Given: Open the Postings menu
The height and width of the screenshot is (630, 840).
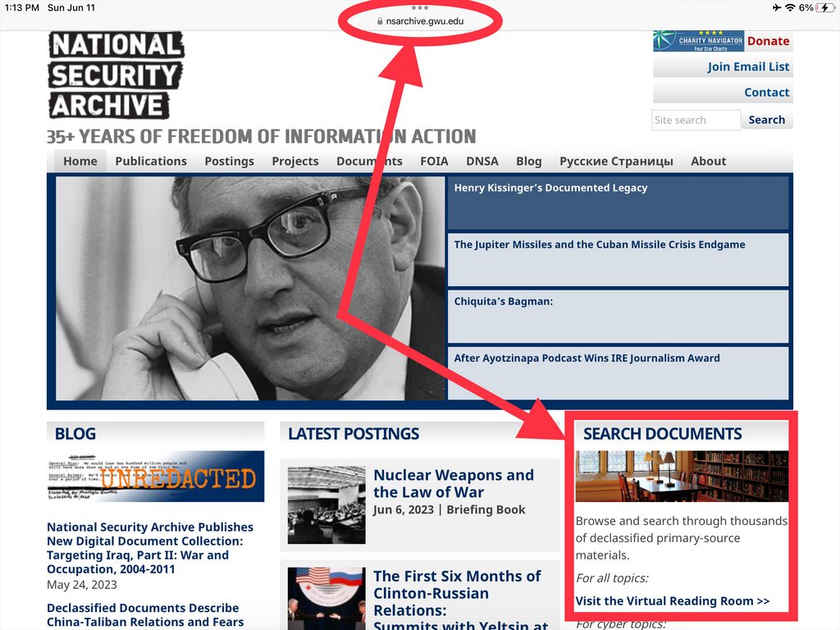Looking at the screenshot, I should click(230, 162).
